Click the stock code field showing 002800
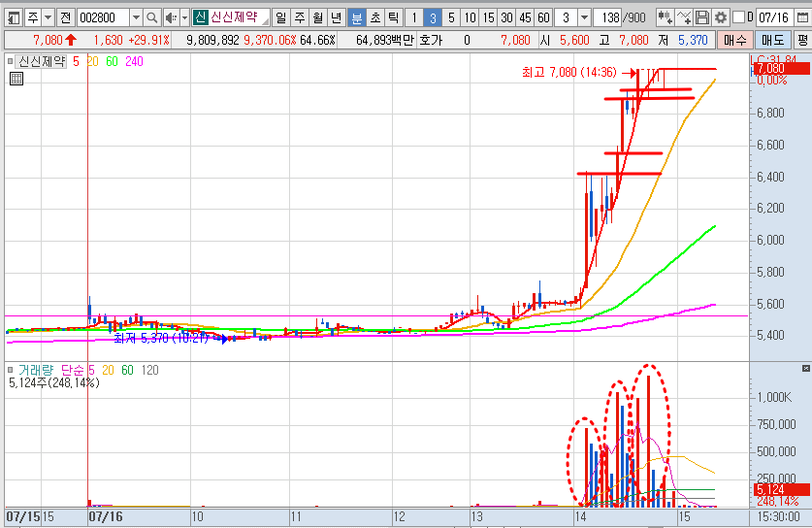The height and width of the screenshot is (528, 812). pyautogui.click(x=103, y=18)
